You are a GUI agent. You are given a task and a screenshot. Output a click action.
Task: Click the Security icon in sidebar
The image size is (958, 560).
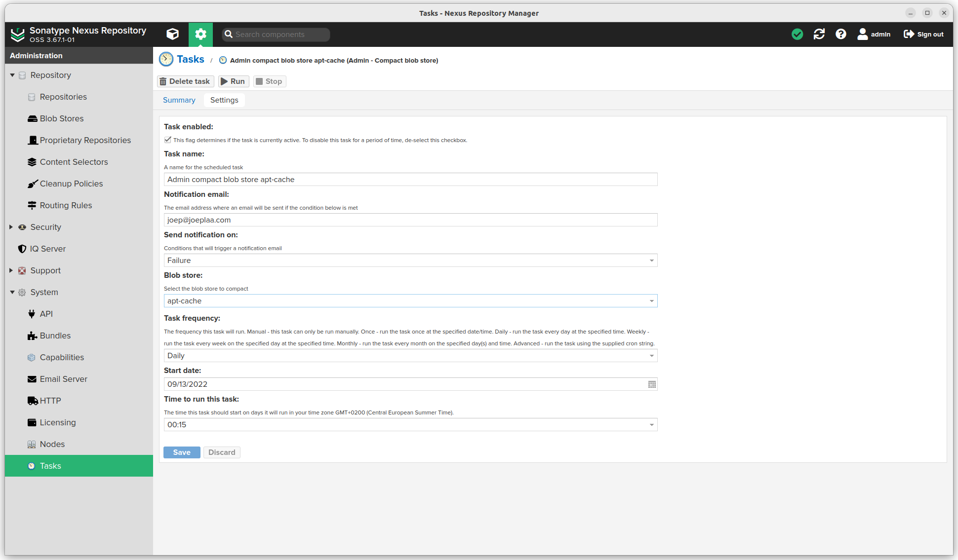(22, 227)
